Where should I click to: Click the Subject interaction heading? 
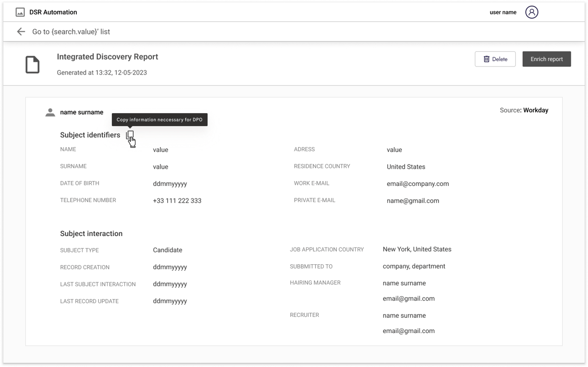tap(91, 234)
